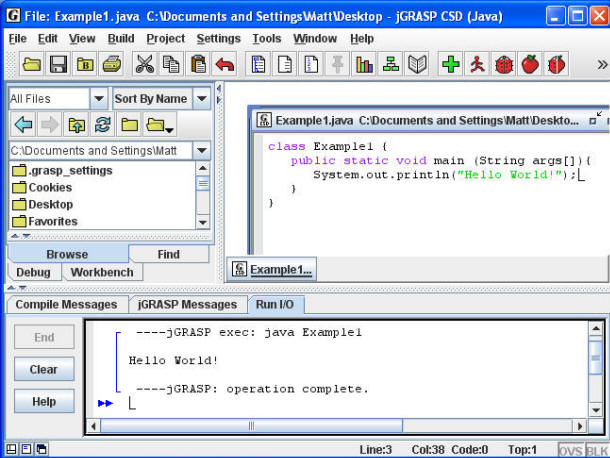This screenshot has width=610, height=458.
Task: Generate CSD with the blue-lined page icon
Action: 258,64
